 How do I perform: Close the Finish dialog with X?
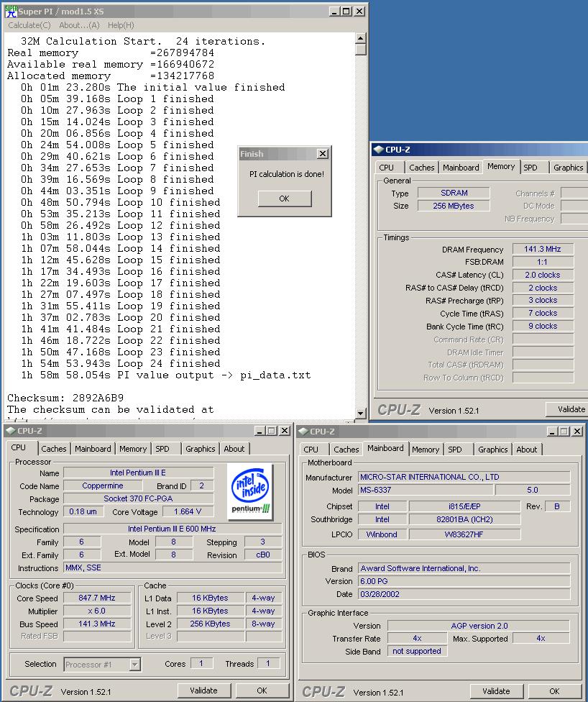click(322, 154)
